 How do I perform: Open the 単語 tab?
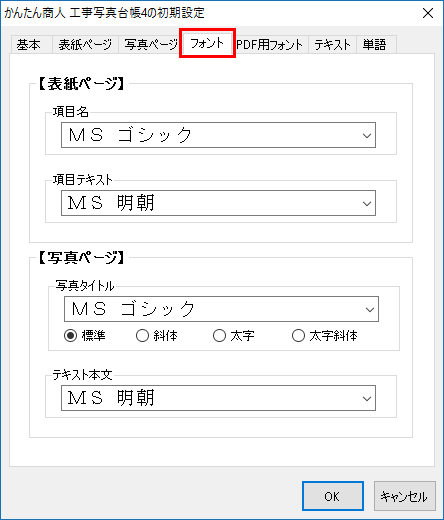tap(376, 45)
